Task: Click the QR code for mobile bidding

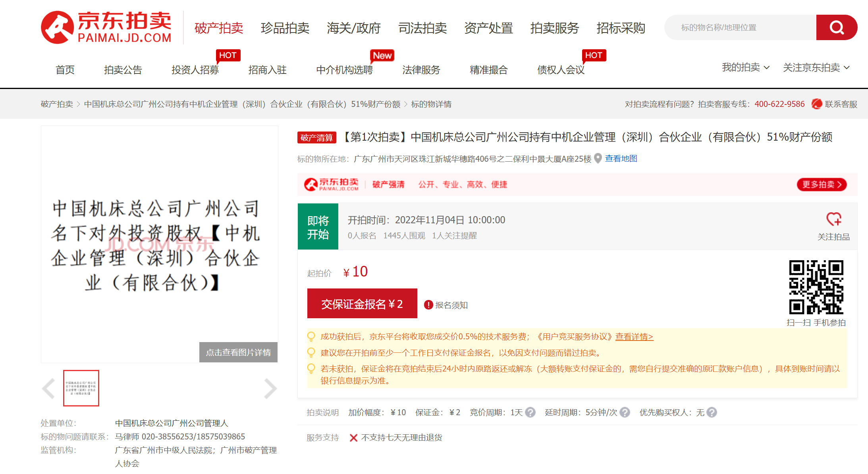Action: 816,287
